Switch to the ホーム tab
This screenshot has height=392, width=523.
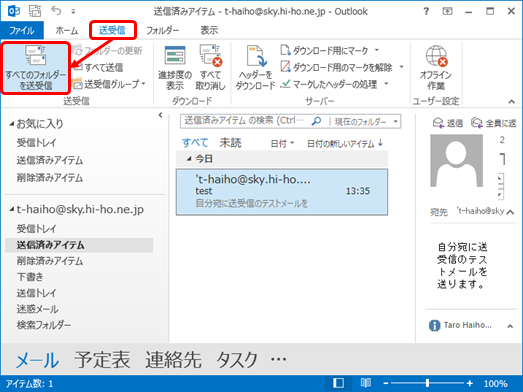pos(67,30)
